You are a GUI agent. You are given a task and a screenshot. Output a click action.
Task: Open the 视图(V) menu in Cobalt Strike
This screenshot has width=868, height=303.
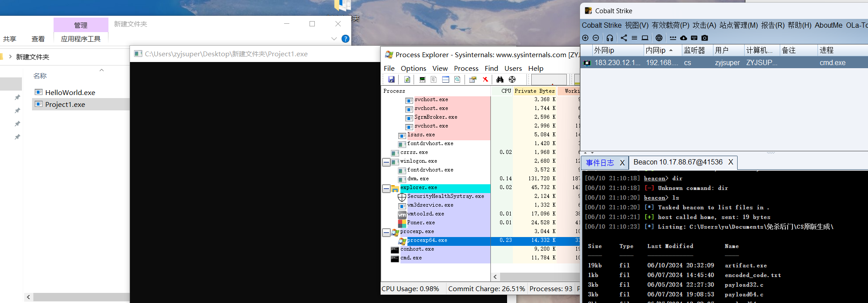click(x=637, y=25)
